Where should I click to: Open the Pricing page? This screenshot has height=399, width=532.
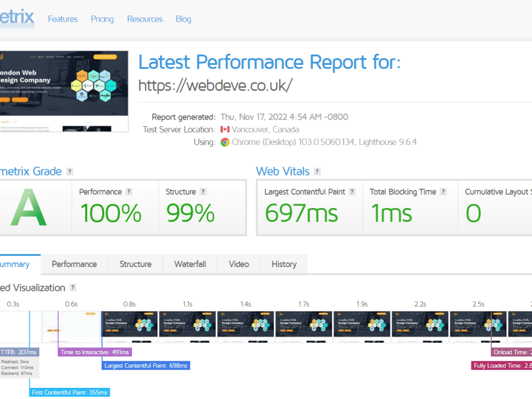(102, 19)
